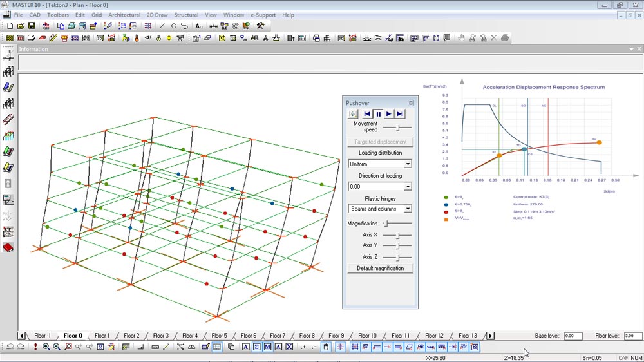Screen dimensions: 644x362
Task: Open the hammer and wrench settings icon
Action: tap(260, 26)
